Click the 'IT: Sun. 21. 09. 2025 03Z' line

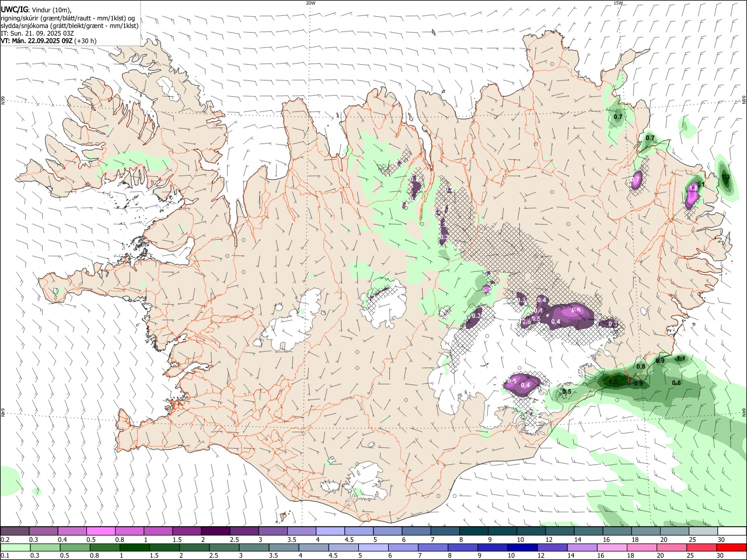(37, 33)
